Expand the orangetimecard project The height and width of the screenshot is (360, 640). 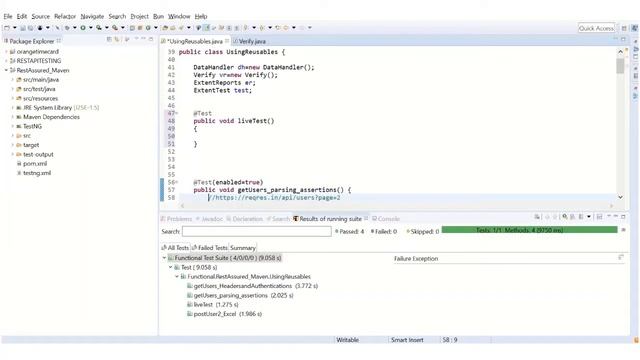click(6, 52)
